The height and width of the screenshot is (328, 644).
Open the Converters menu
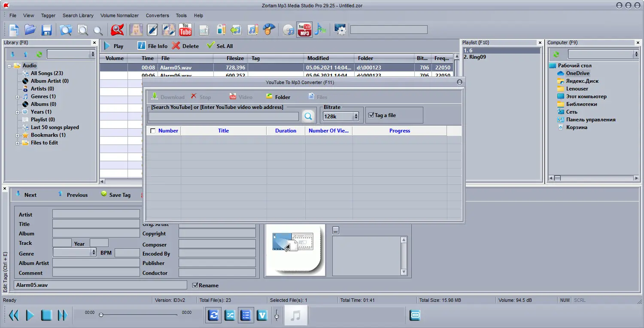pos(158,15)
